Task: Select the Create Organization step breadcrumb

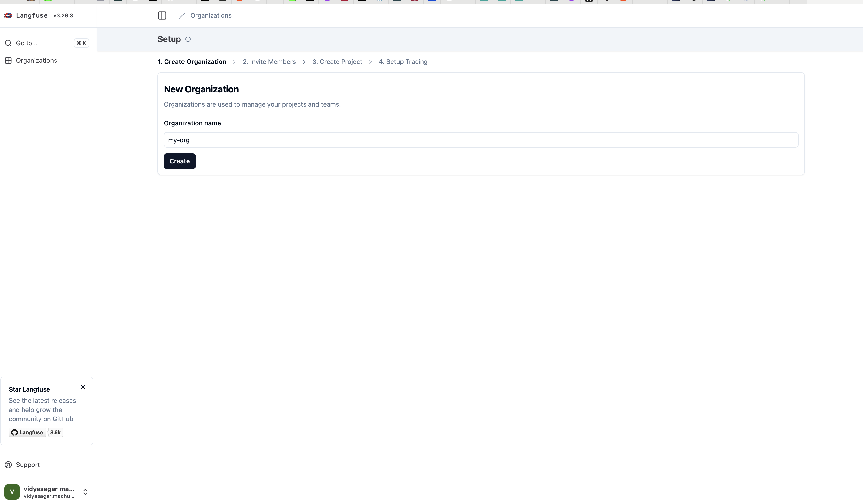Action: (x=192, y=61)
